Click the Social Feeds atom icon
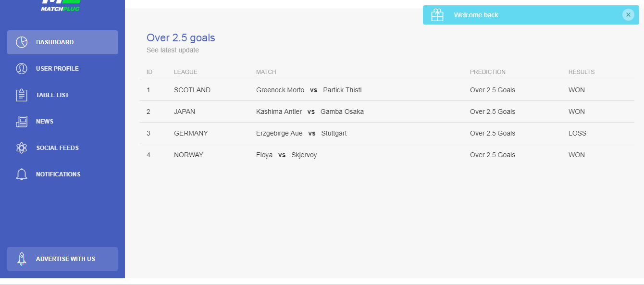 pyautogui.click(x=22, y=148)
